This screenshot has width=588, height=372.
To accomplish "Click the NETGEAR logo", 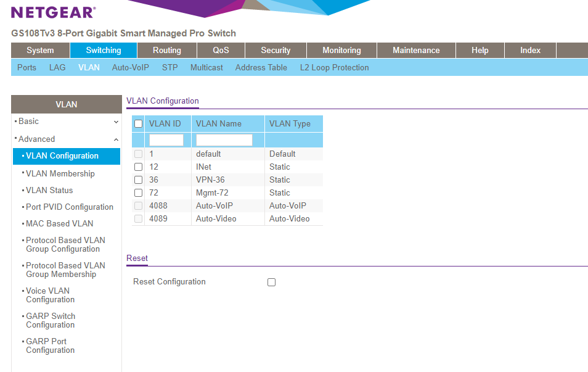I will pyautogui.click(x=53, y=12).
